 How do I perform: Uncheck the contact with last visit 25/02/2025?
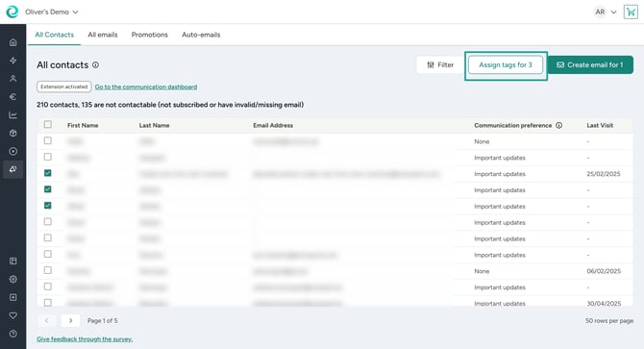tap(48, 173)
